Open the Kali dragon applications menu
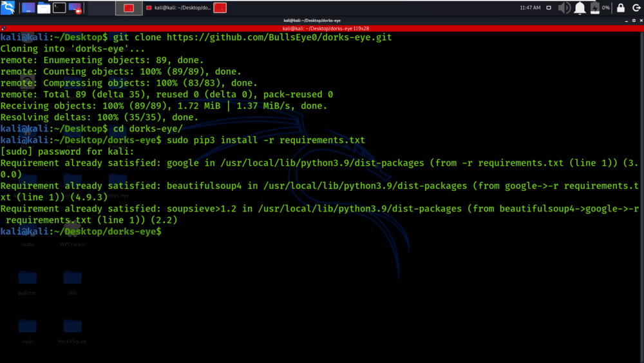Image resolution: width=644 pixels, height=363 pixels. (x=8, y=7)
